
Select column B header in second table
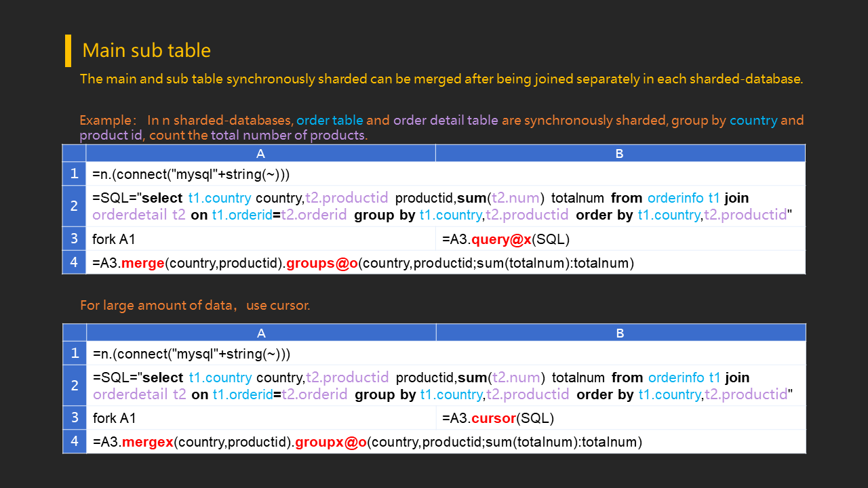pyautogui.click(x=620, y=333)
